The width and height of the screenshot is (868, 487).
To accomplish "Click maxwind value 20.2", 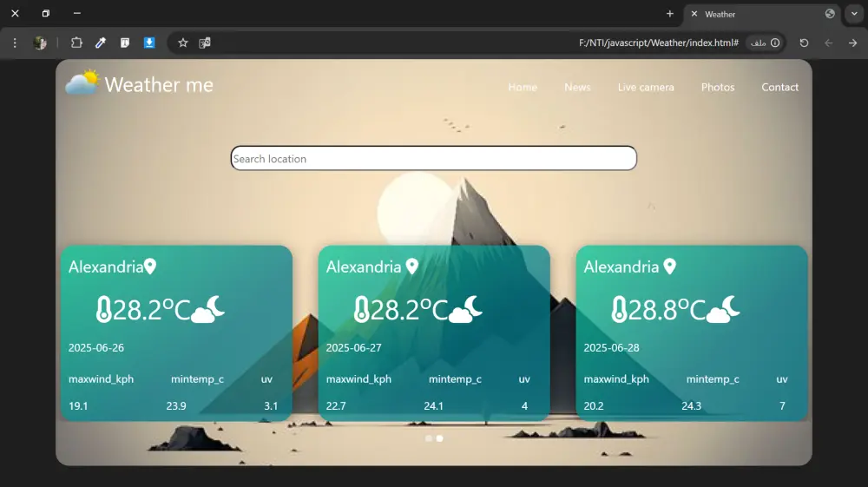I will click(594, 405).
